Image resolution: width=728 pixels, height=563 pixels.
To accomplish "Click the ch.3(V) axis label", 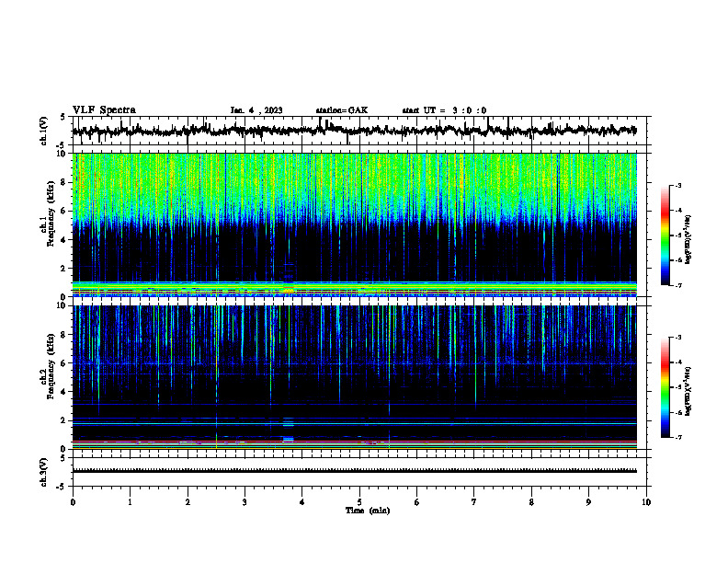I will click(x=44, y=472).
